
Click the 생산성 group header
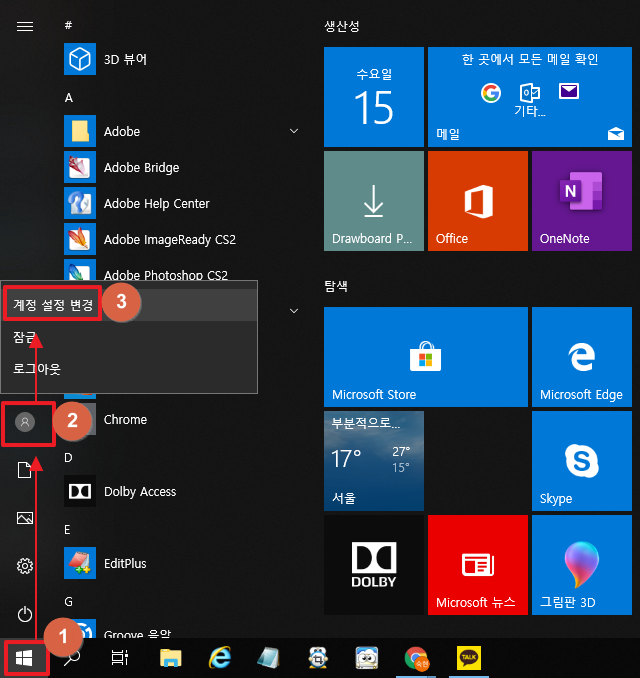(342, 27)
